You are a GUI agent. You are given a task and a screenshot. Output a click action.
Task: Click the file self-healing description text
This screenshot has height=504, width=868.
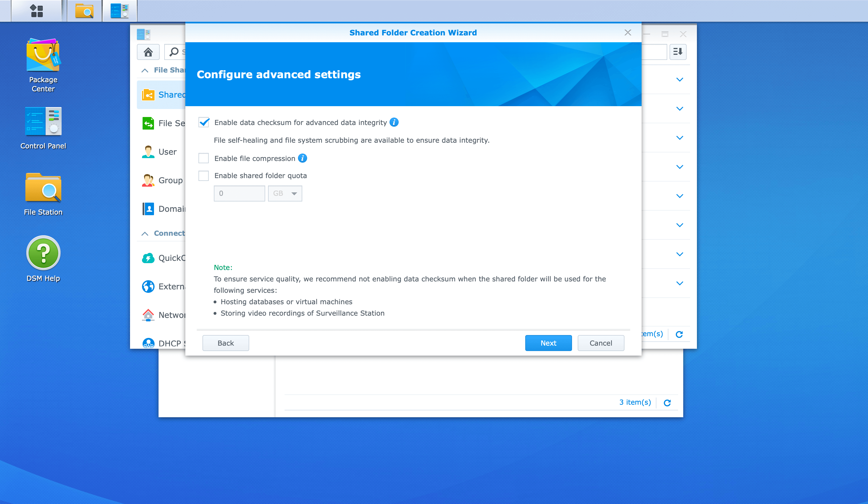click(351, 140)
